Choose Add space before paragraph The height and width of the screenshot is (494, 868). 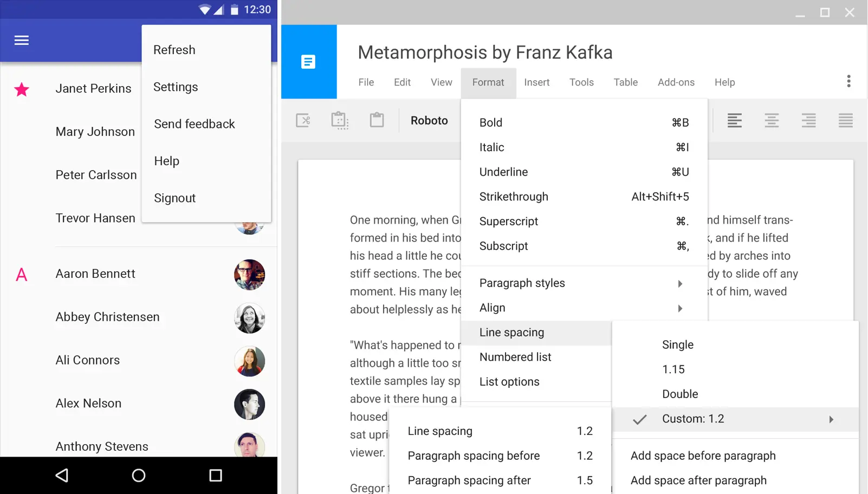[x=735, y=456]
